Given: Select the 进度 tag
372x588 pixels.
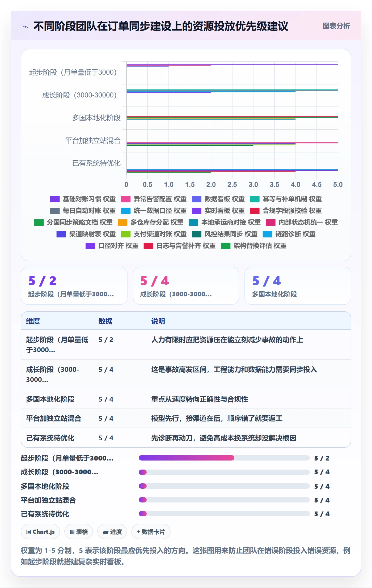Looking at the screenshot, I should click(112, 532).
